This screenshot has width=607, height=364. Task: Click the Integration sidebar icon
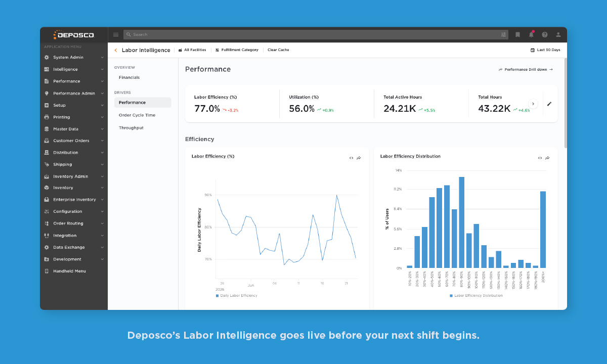(x=47, y=236)
